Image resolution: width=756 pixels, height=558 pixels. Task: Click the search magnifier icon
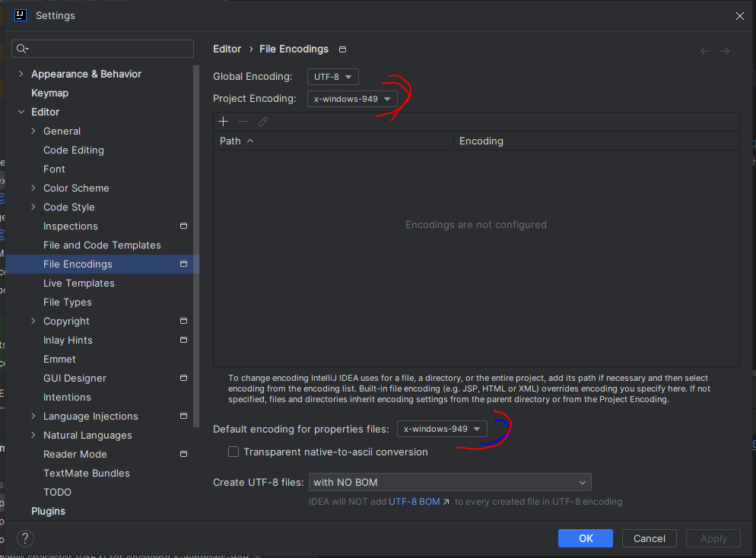22,49
